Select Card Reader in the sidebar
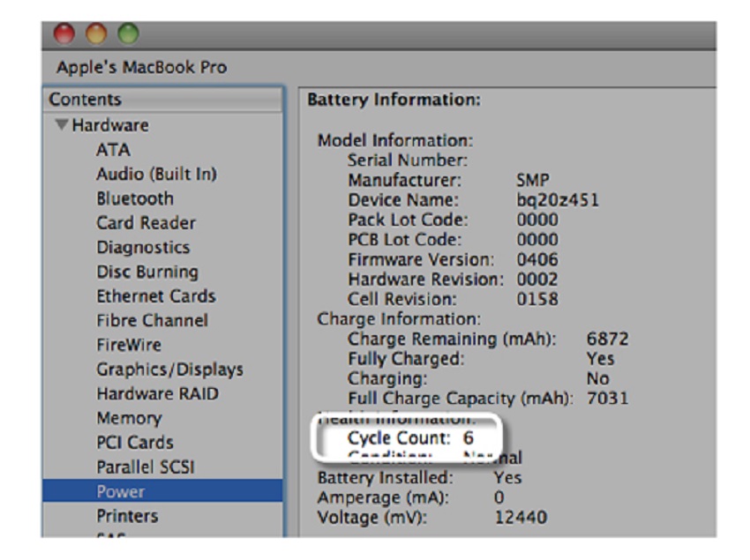Screen dimensions: 750x560 point(146,223)
